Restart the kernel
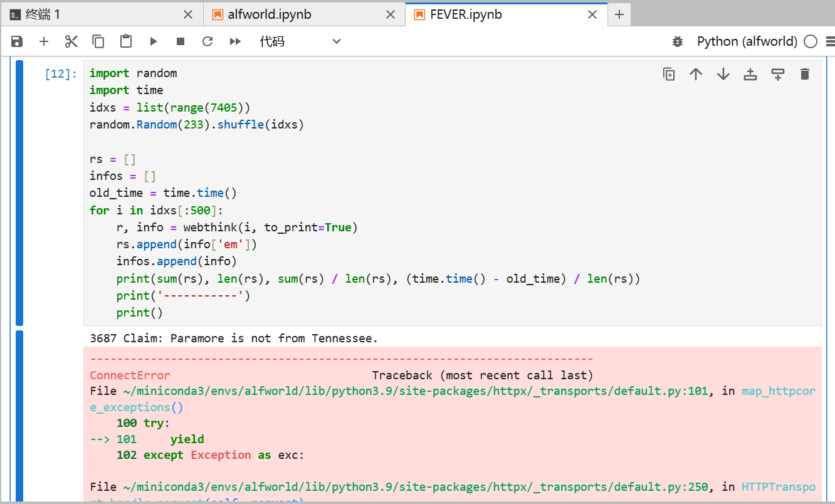The width and height of the screenshot is (835, 504). [x=207, y=41]
